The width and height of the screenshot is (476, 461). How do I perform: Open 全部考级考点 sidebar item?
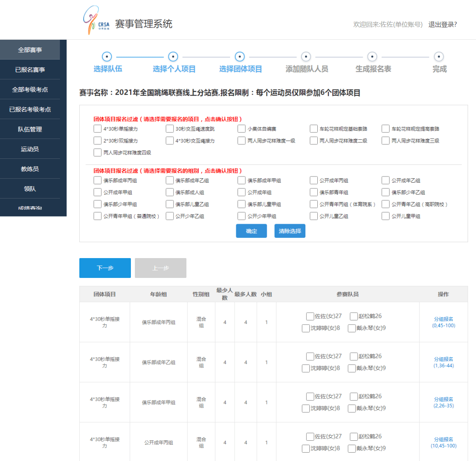[x=30, y=90]
